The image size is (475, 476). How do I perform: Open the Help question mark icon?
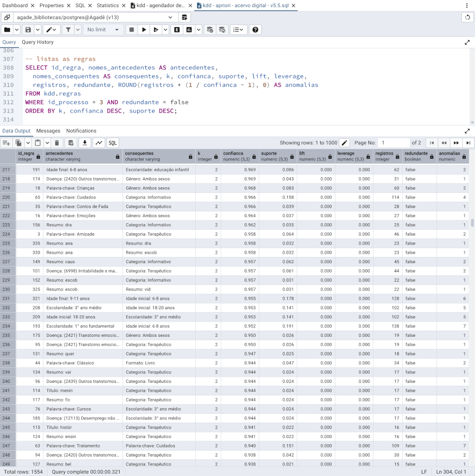pyautogui.click(x=255, y=29)
